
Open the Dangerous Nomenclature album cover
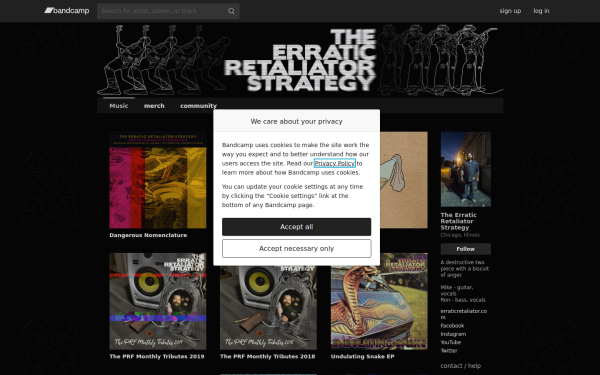pos(158,180)
